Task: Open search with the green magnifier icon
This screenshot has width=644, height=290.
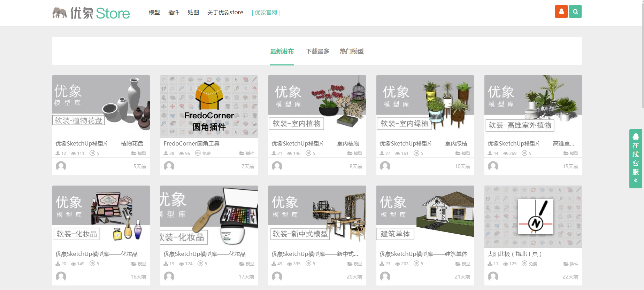Action: pos(575,11)
